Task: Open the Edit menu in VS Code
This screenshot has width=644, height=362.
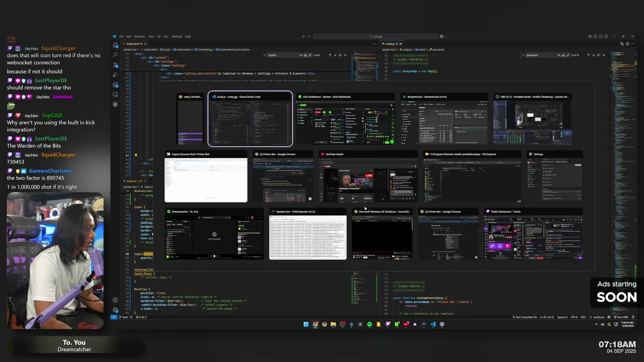Action: click(x=128, y=36)
